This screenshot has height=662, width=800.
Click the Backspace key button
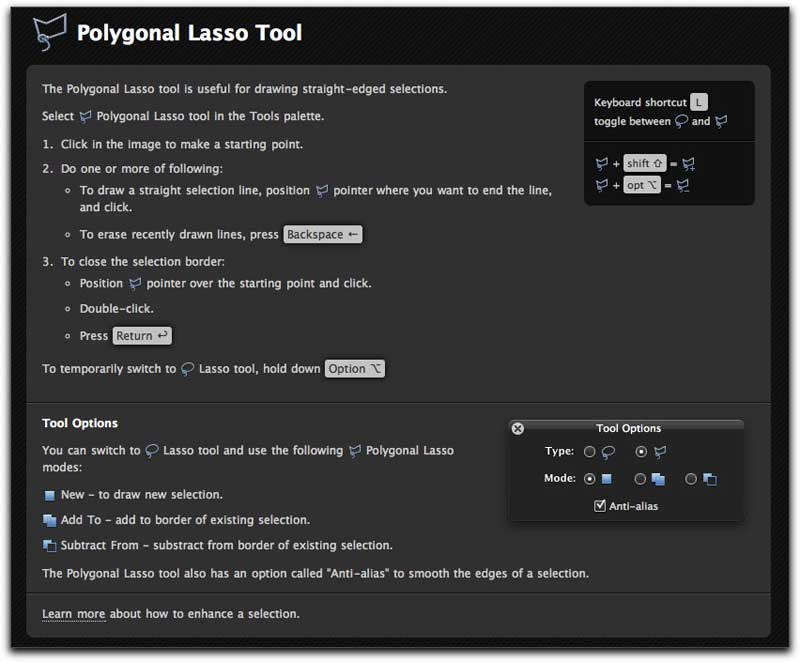(323, 234)
